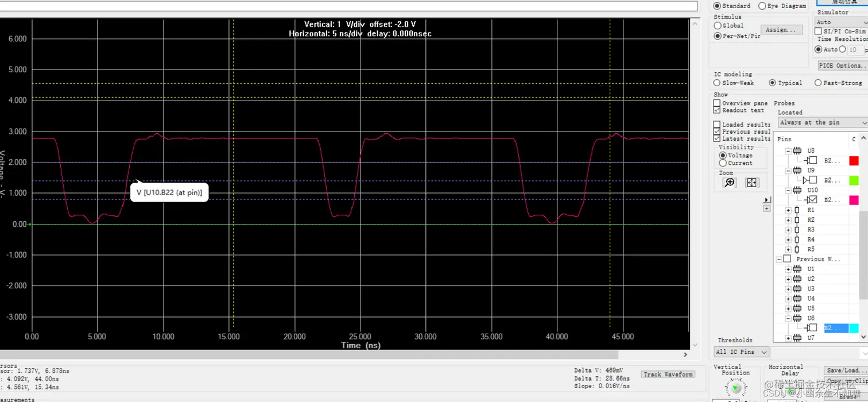Click the red color swatch for U8
Viewport: 868px width, 402px height.
pyautogui.click(x=854, y=161)
